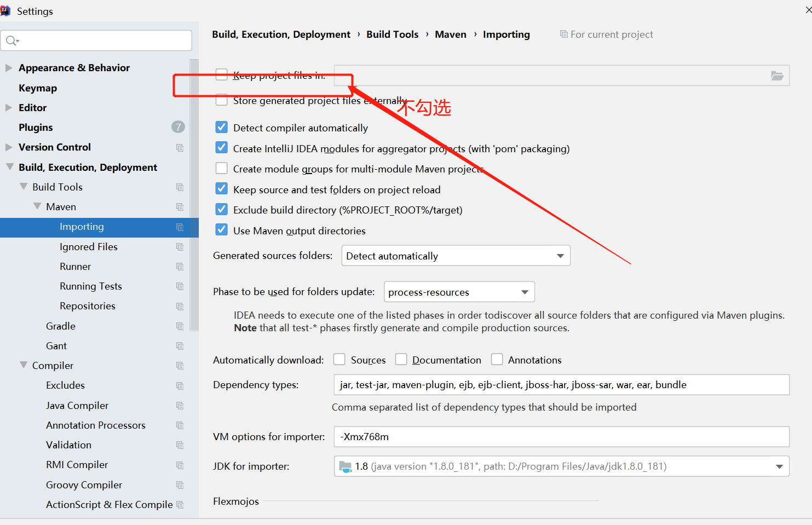The image size is (812, 525).
Task: Open Keymap settings page
Action: (38, 88)
